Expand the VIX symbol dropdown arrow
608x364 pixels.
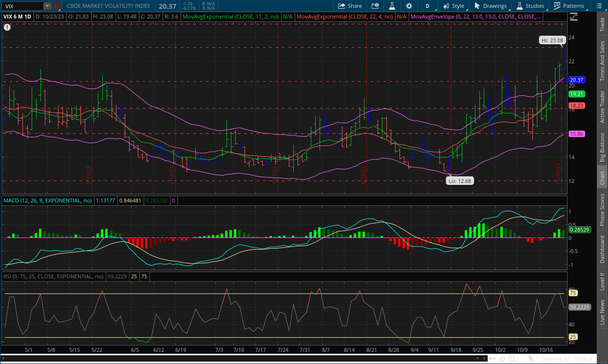47,6
